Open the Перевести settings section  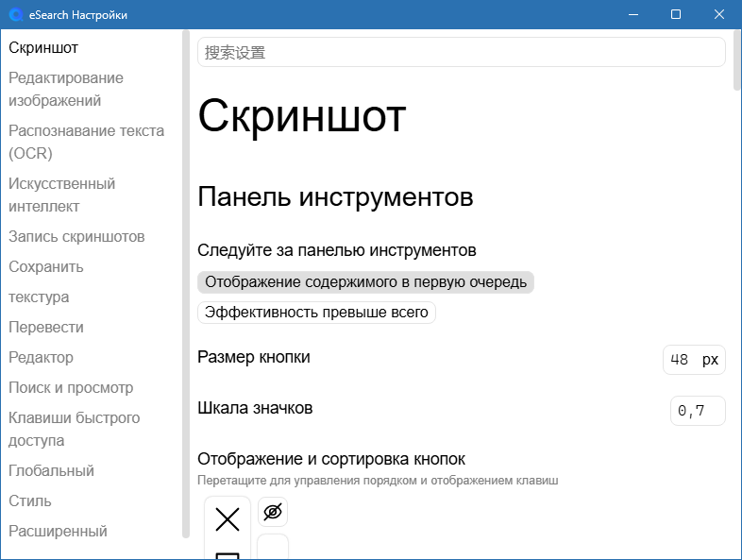coord(46,328)
